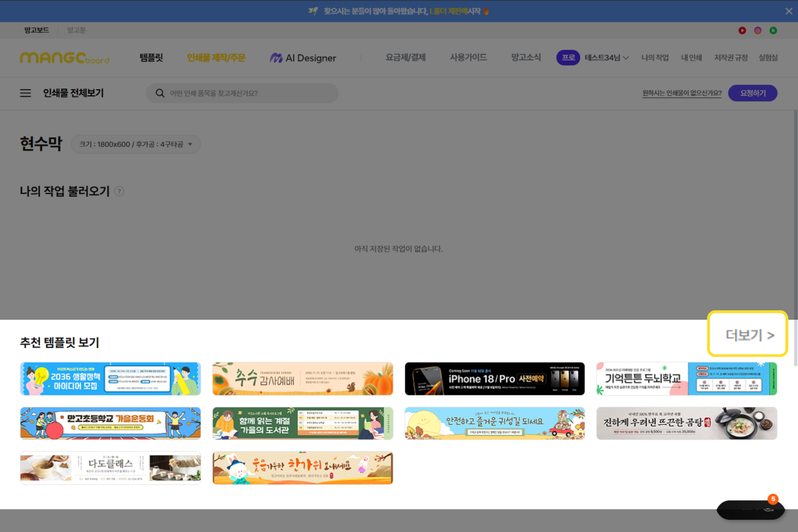Open the 요금제/결제 menu
Viewport: 798px width, 532px height.
(406, 58)
